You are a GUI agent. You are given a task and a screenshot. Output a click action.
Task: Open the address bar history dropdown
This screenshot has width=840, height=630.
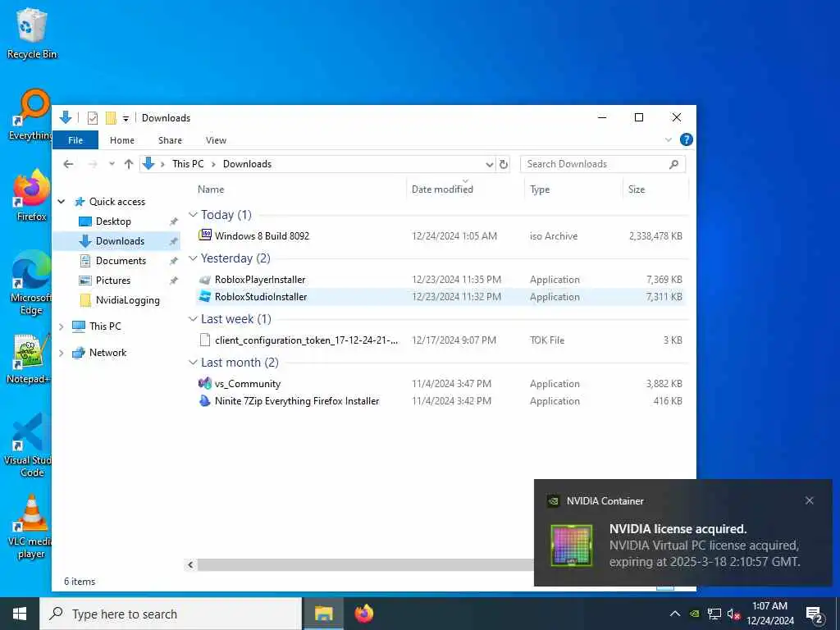489,164
